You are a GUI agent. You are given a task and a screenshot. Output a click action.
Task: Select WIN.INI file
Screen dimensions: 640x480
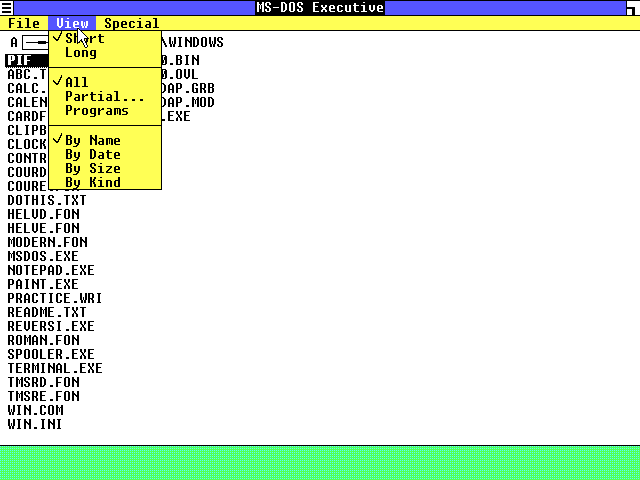(x=34, y=424)
